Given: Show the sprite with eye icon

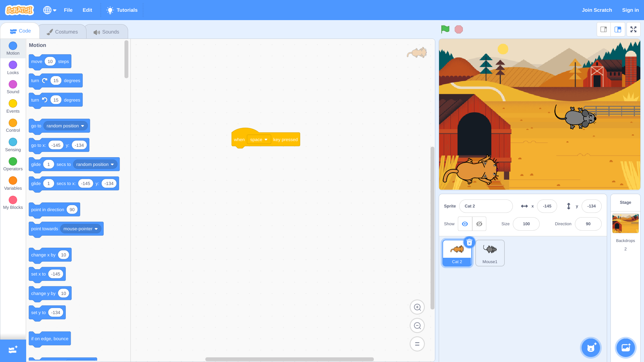Looking at the screenshot, I should (x=465, y=224).
